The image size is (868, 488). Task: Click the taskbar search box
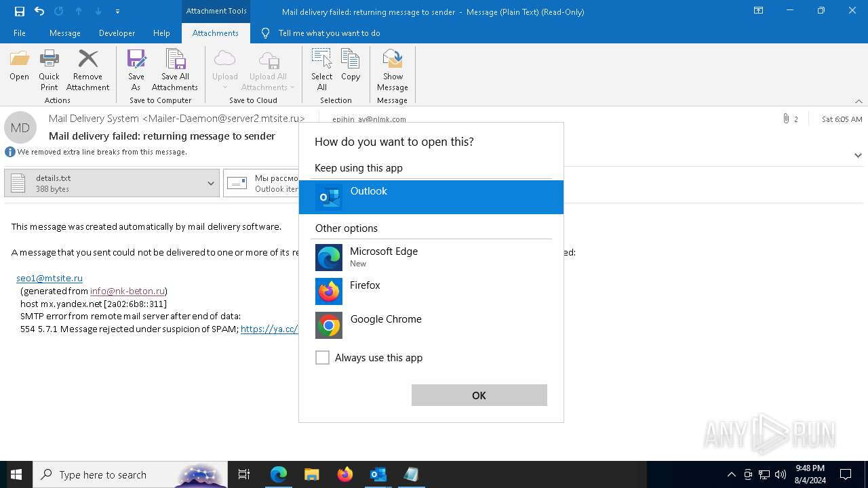pos(130,474)
